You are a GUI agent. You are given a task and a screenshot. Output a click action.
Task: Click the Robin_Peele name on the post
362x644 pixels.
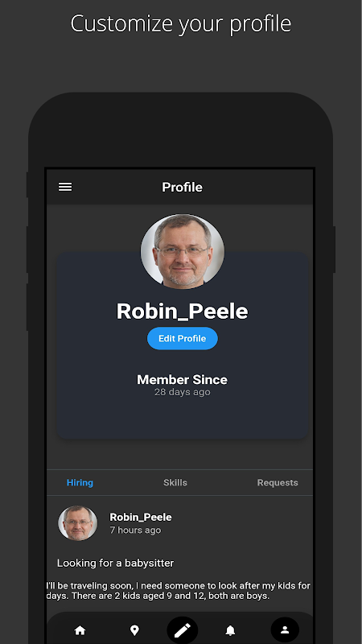141,517
